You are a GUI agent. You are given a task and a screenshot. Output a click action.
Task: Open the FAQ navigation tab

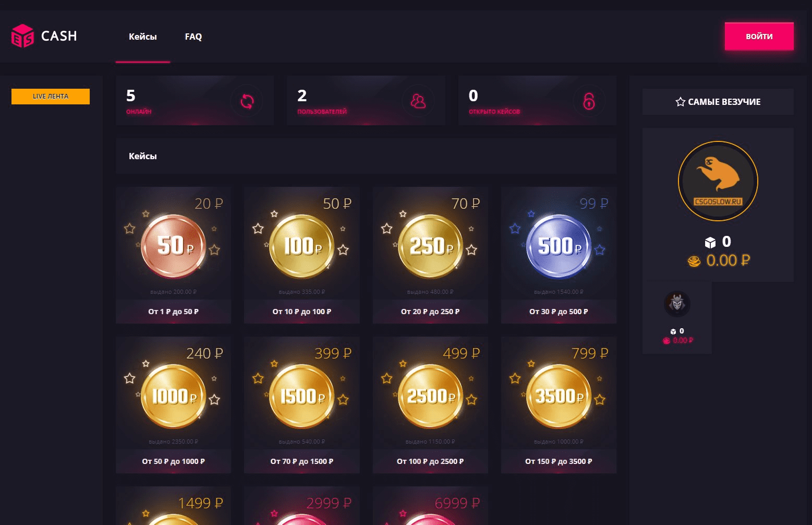point(193,37)
